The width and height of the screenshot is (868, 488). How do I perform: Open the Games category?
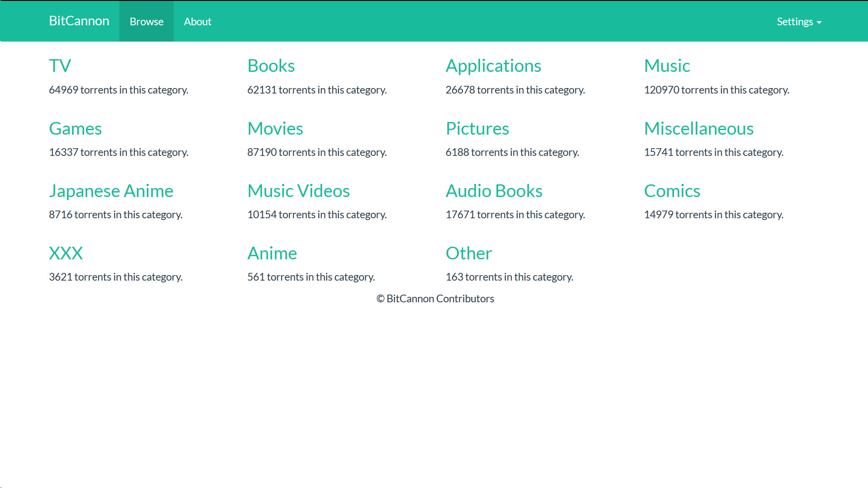[75, 129]
